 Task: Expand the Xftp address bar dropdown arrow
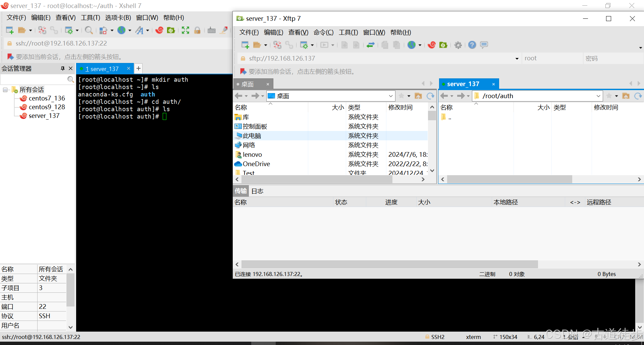[517, 59]
